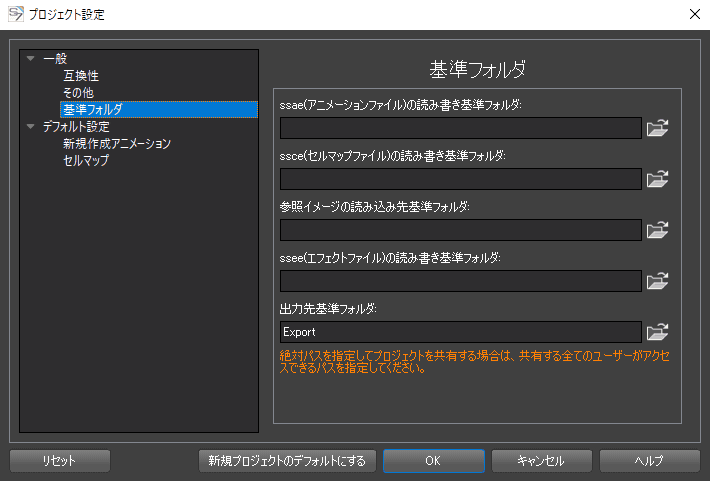The image size is (710, 481).
Task: Browse folder for ssee effect file base folder
Action: (657, 281)
